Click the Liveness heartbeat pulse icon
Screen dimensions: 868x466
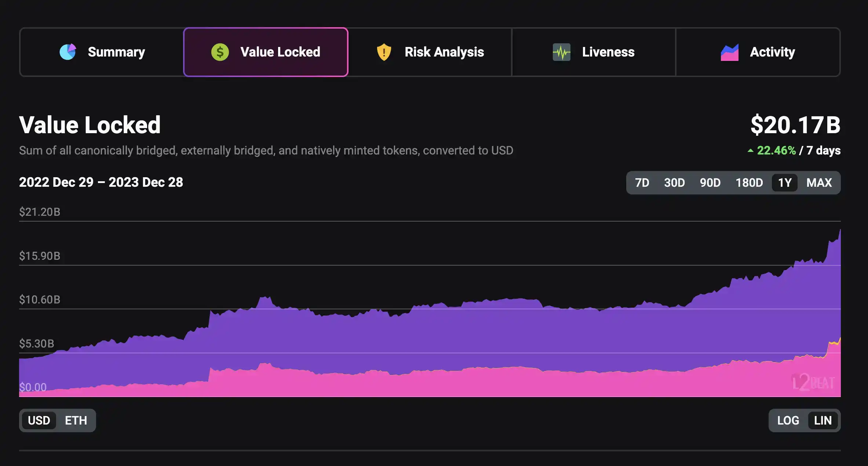[561, 52]
